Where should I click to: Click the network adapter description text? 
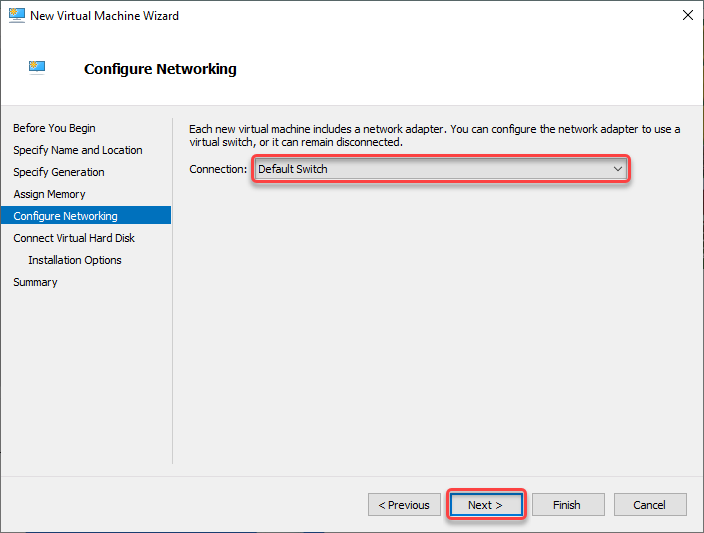[x=434, y=136]
